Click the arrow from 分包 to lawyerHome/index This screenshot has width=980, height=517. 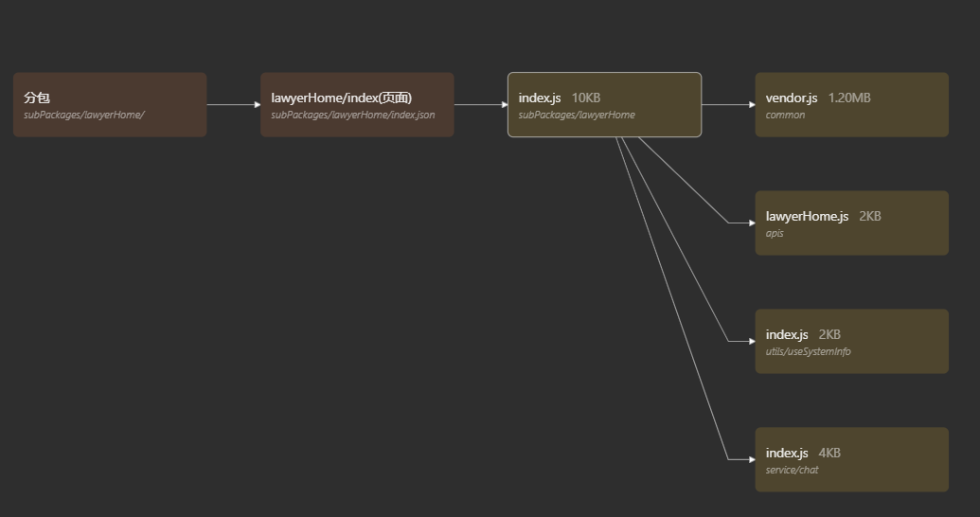click(x=233, y=105)
